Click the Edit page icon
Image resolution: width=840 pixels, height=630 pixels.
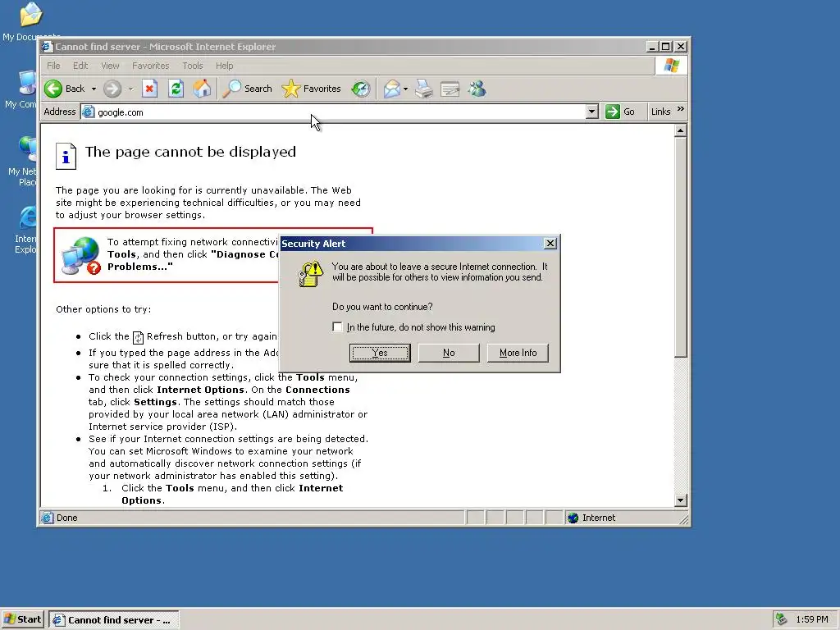coord(450,89)
